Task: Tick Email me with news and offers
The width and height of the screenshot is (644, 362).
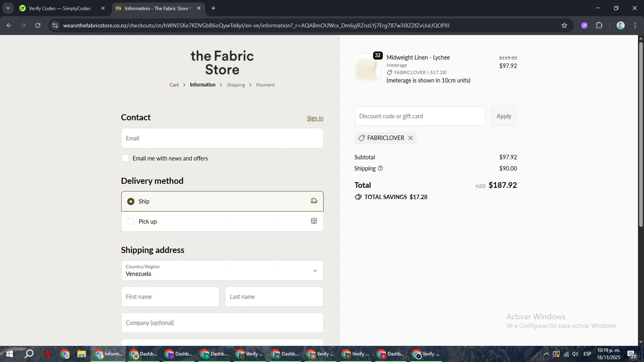Action: coord(125,158)
